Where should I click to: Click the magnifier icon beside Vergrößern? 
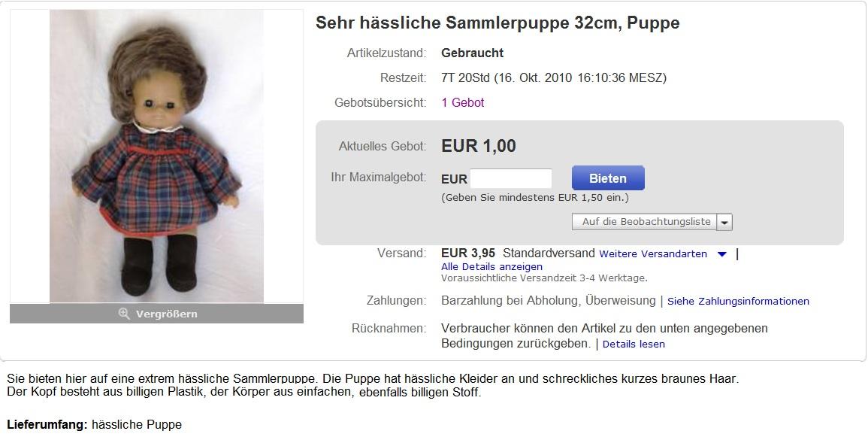point(124,314)
